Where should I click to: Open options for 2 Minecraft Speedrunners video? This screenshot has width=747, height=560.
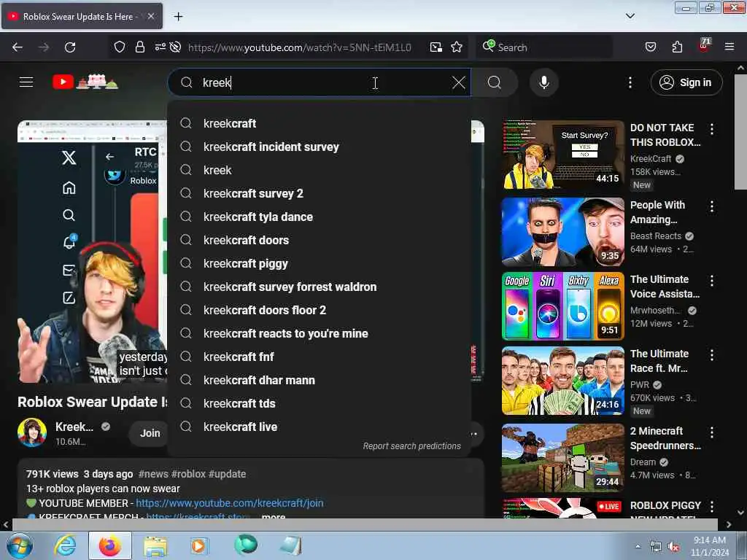coord(712,432)
